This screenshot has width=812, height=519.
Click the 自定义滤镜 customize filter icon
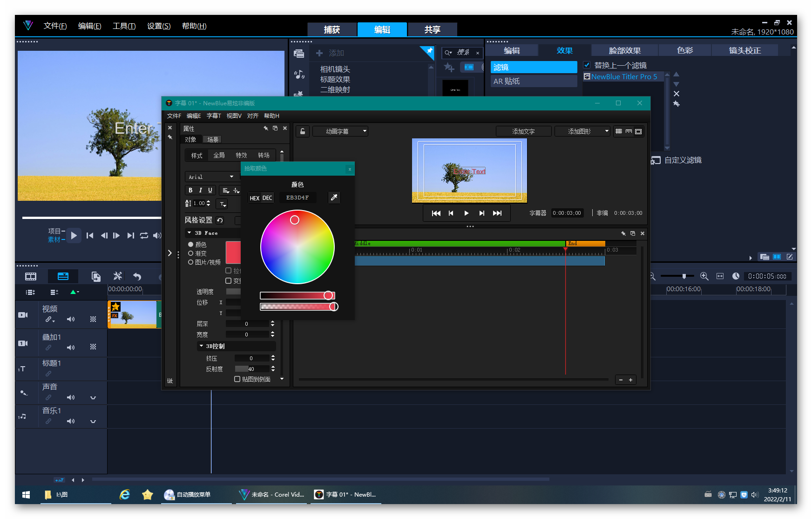point(656,160)
